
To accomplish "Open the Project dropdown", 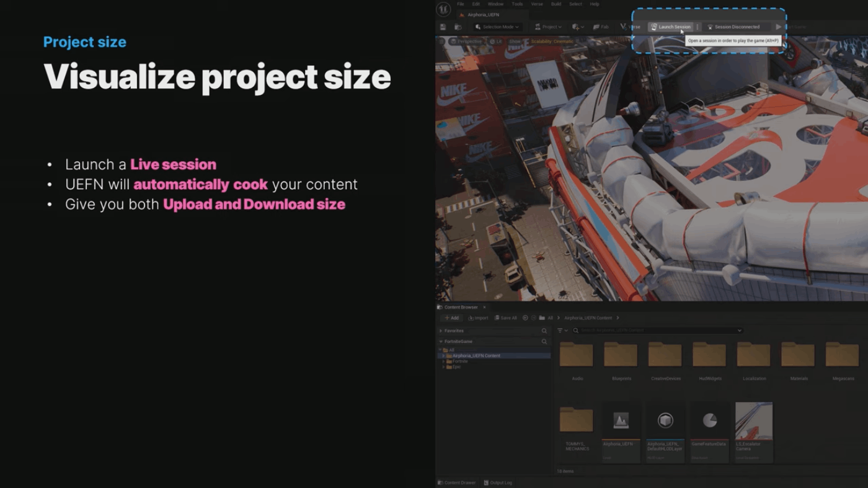I will [x=548, y=27].
